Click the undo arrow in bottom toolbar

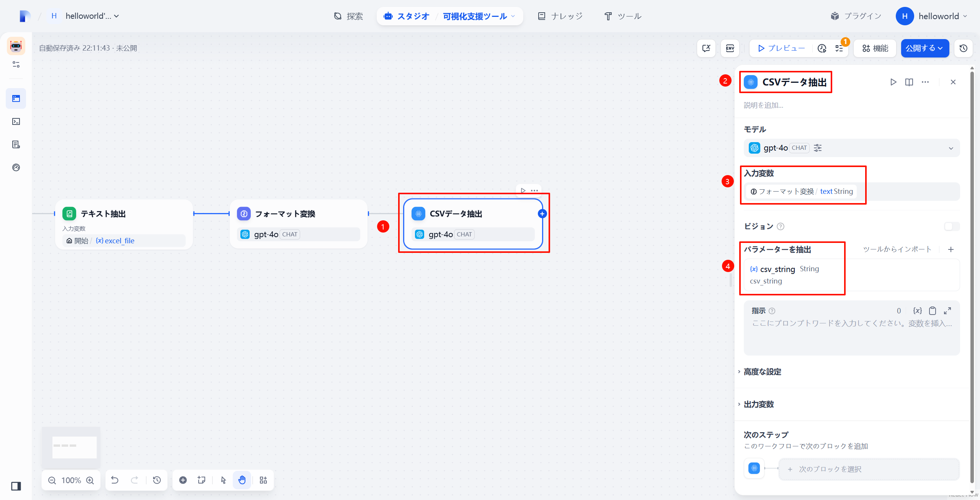(x=115, y=480)
